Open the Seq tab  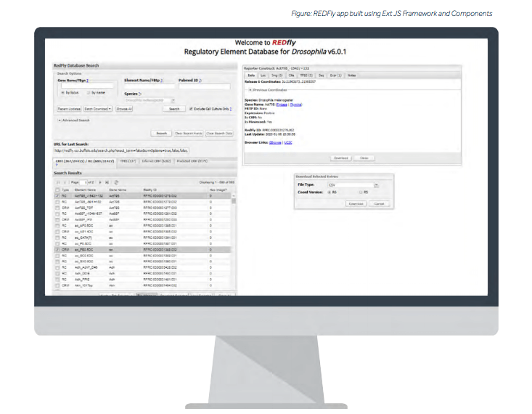point(321,76)
